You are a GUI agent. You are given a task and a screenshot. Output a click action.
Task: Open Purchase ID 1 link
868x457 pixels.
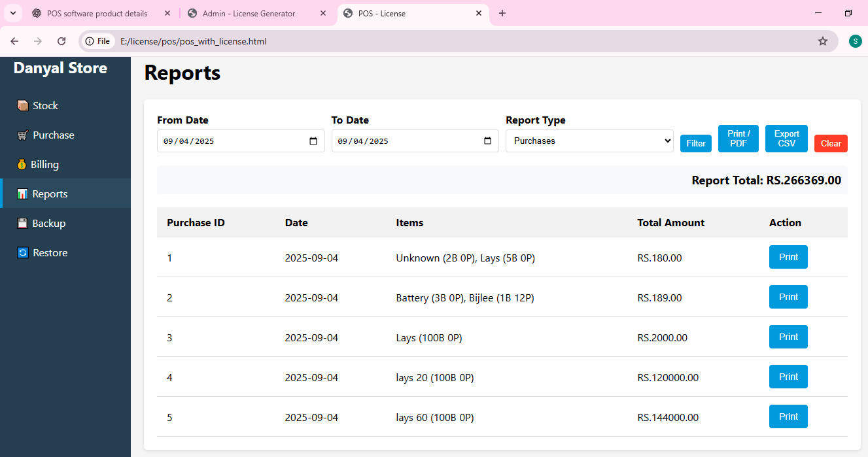click(x=169, y=258)
